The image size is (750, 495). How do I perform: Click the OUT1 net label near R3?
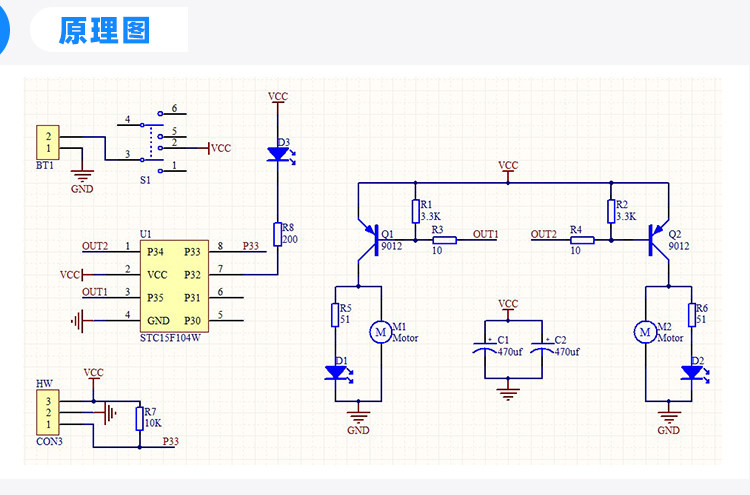pos(485,234)
